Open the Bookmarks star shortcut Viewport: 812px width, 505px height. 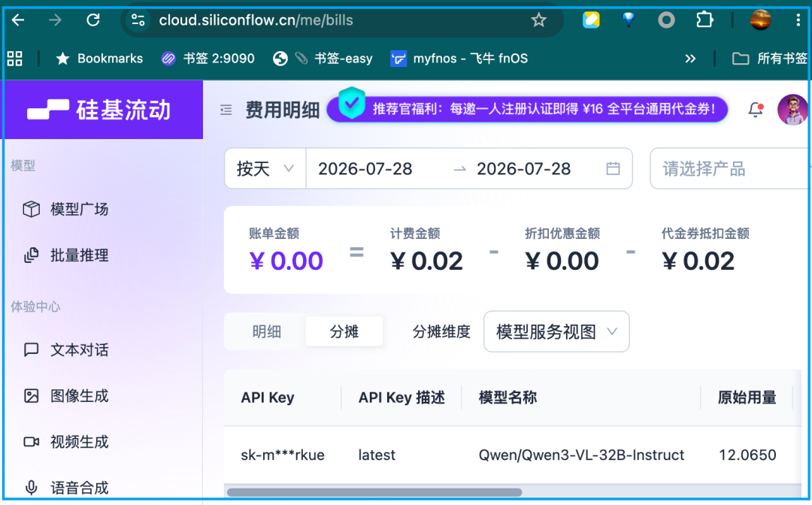(99, 59)
